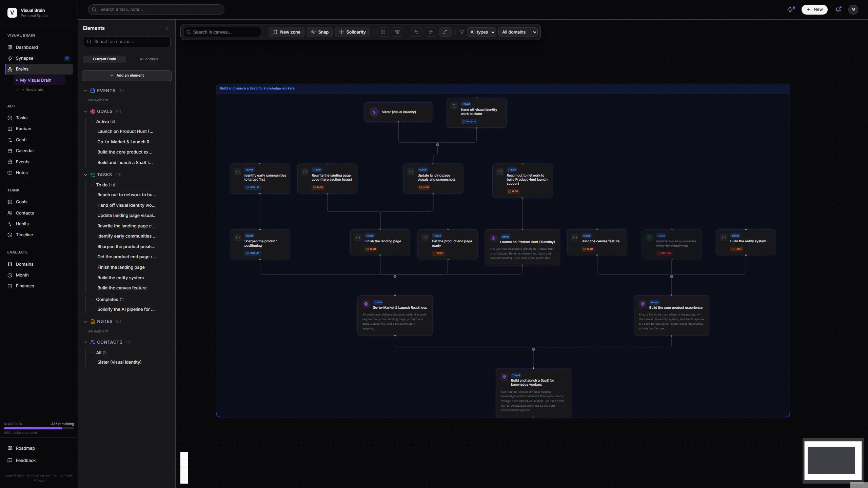Click the lightning bolt icon near New button
The height and width of the screenshot is (488, 868).
[x=791, y=9]
